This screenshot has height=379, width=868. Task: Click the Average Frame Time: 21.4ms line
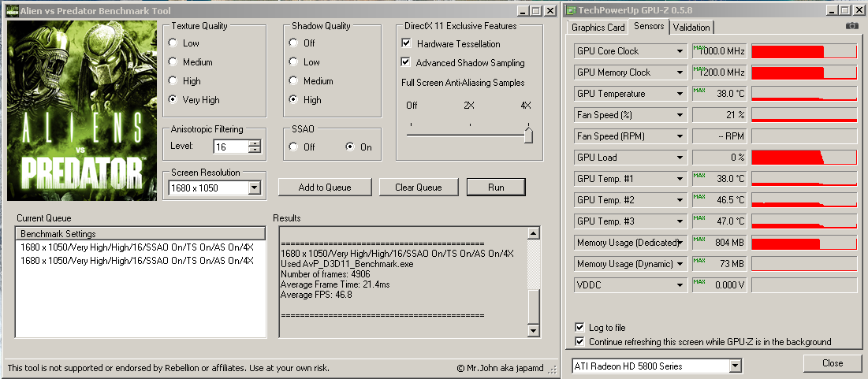click(336, 284)
